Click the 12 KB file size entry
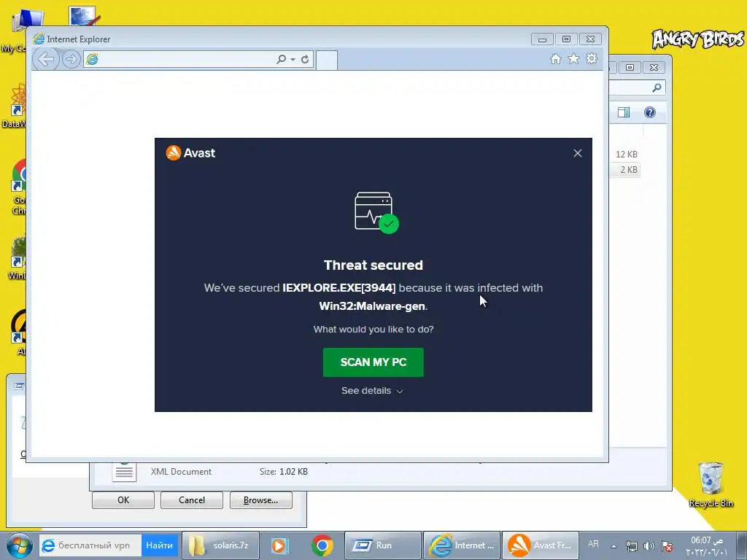The image size is (747, 560). pyautogui.click(x=626, y=155)
